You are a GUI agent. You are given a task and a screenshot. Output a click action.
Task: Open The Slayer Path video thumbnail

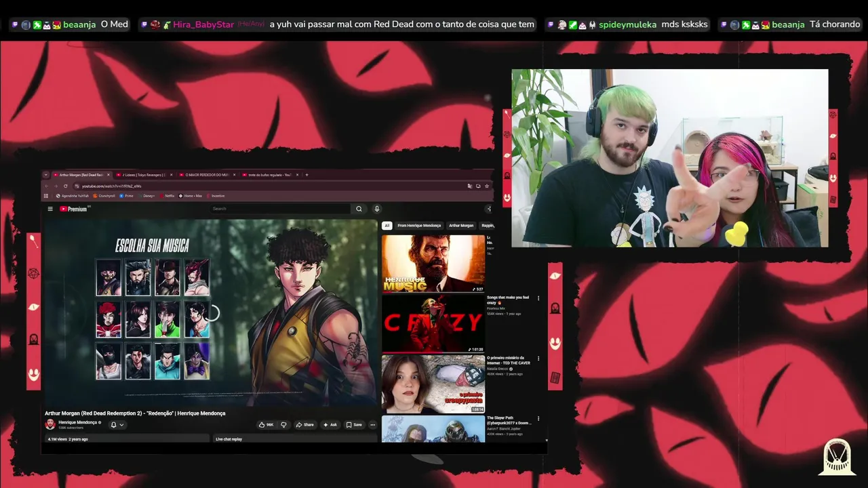[433, 428]
